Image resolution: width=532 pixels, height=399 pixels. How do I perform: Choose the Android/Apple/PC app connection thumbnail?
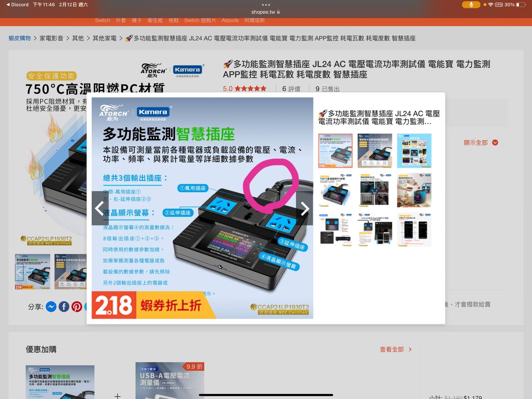click(374, 230)
